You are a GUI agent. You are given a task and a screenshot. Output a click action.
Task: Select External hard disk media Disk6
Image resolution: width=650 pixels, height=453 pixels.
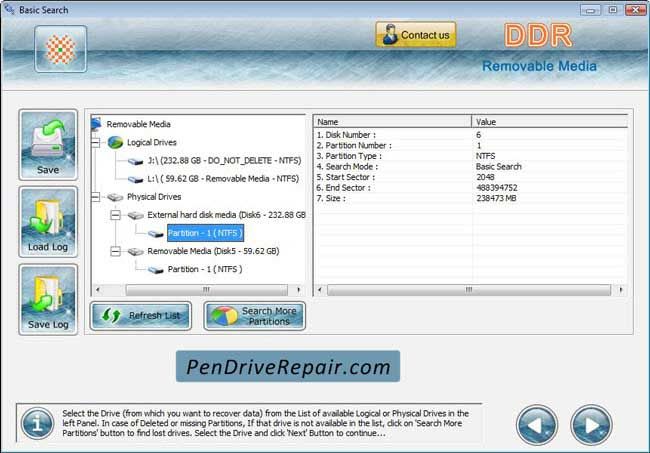[x=226, y=215]
